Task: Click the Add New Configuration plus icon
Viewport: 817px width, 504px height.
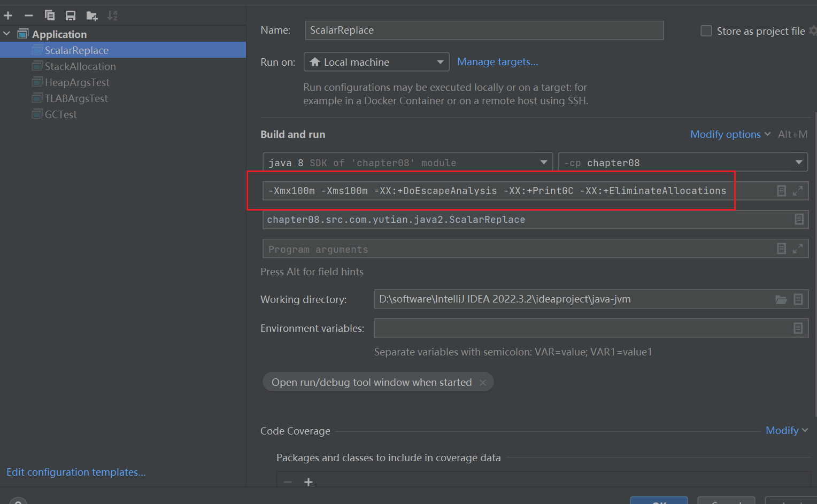Action: tap(8, 15)
